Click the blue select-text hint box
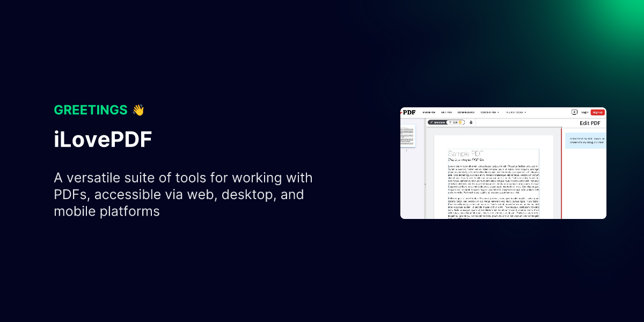 (586, 141)
